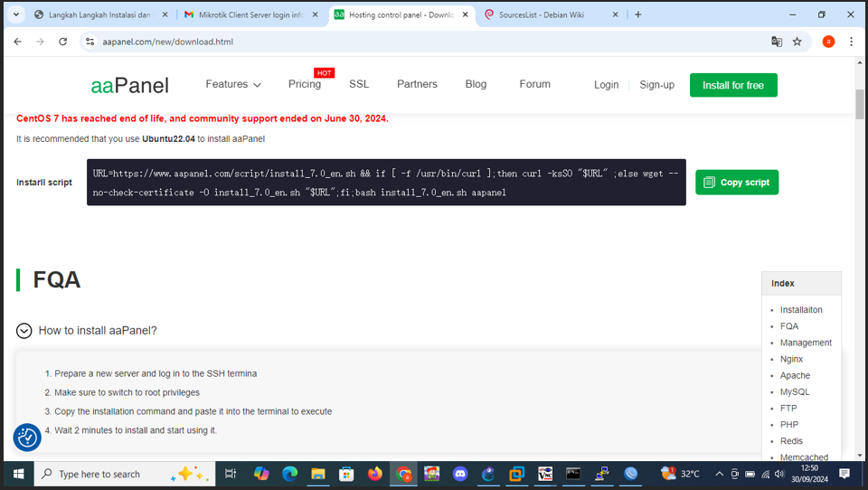Open SSL menu item
Image resolution: width=868 pixels, height=490 pixels.
[359, 84]
